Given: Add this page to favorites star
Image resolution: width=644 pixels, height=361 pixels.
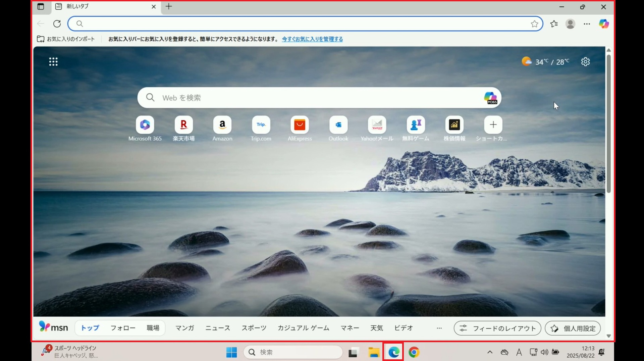Looking at the screenshot, I should (x=534, y=24).
